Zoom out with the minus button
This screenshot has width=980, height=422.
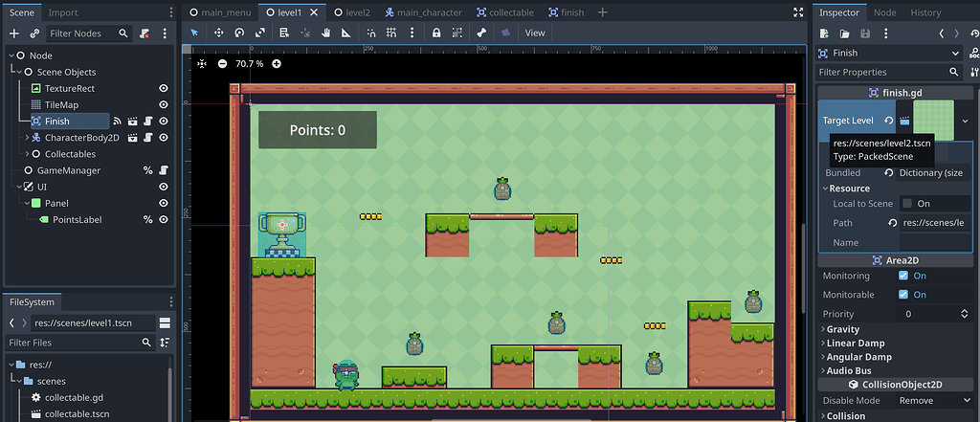point(222,64)
